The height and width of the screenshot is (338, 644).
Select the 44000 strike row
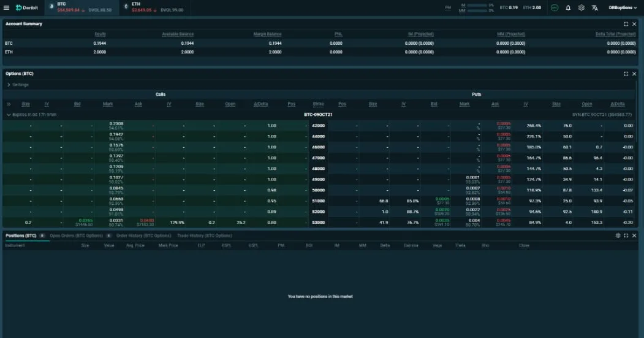click(318, 137)
